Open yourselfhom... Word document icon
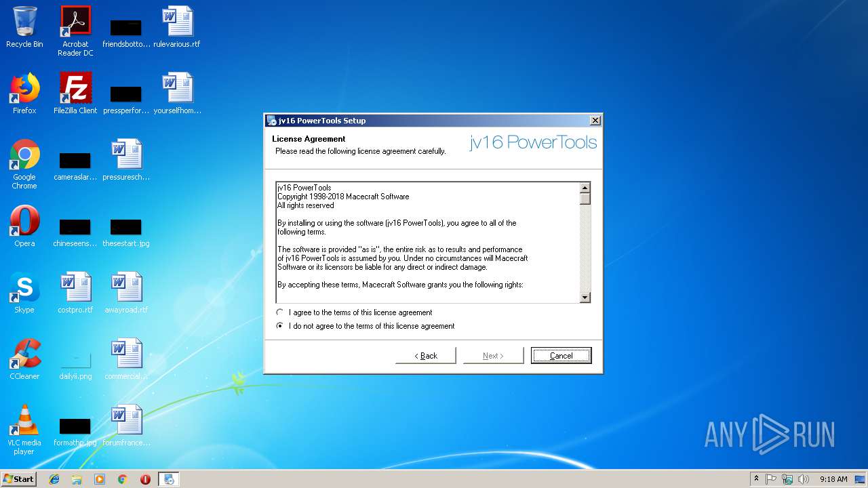This screenshot has width=868, height=488. click(177, 94)
